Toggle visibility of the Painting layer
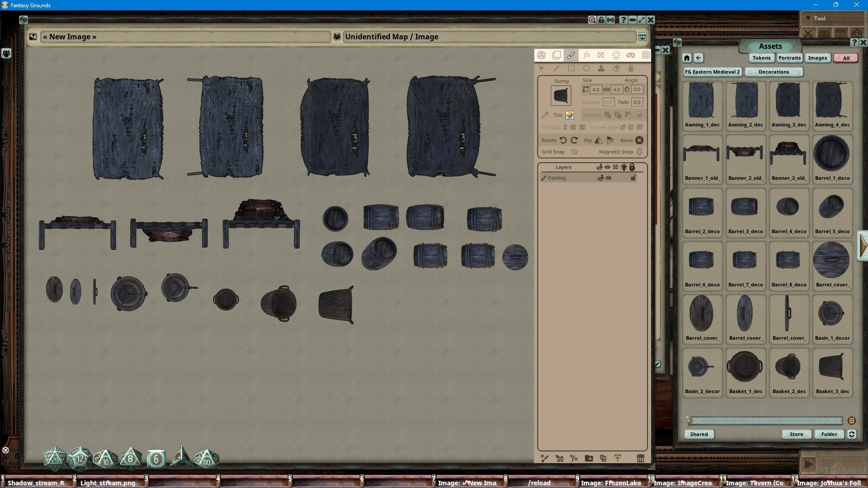Image resolution: width=868 pixels, height=488 pixels. click(608, 178)
